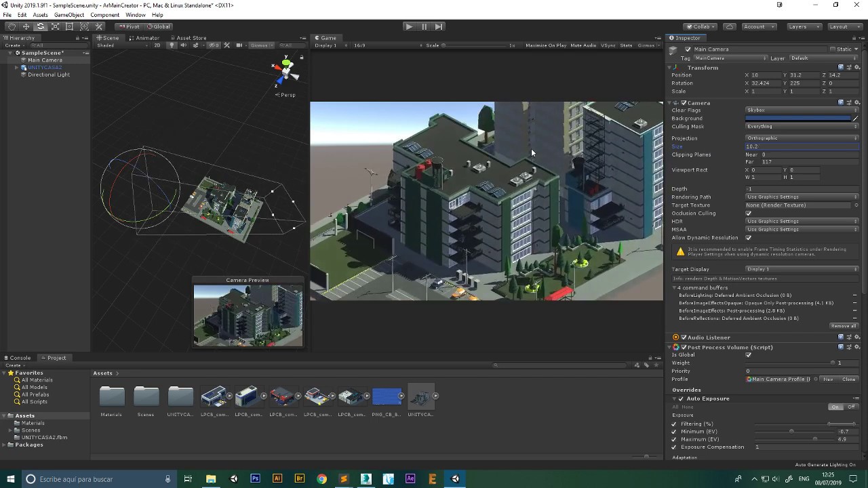The image size is (868, 488).
Task: Open Gizmos dropdown in Scene view
Action: 261,45
